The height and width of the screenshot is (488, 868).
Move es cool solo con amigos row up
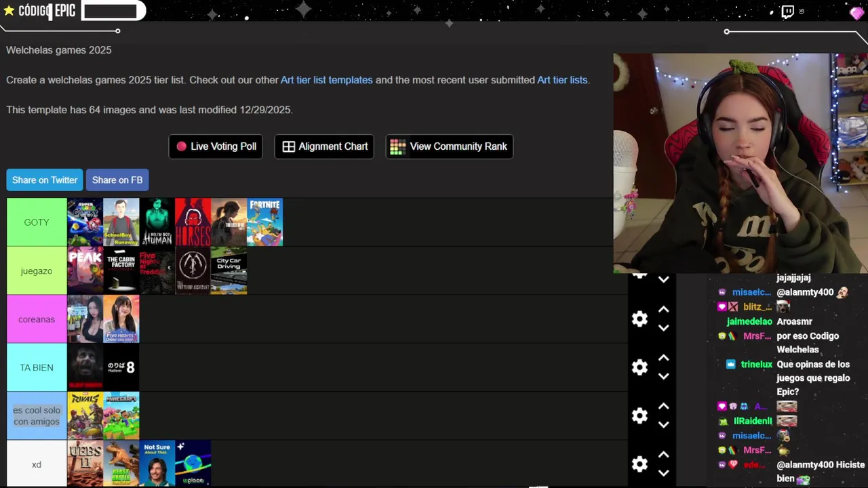(x=664, y=406)
